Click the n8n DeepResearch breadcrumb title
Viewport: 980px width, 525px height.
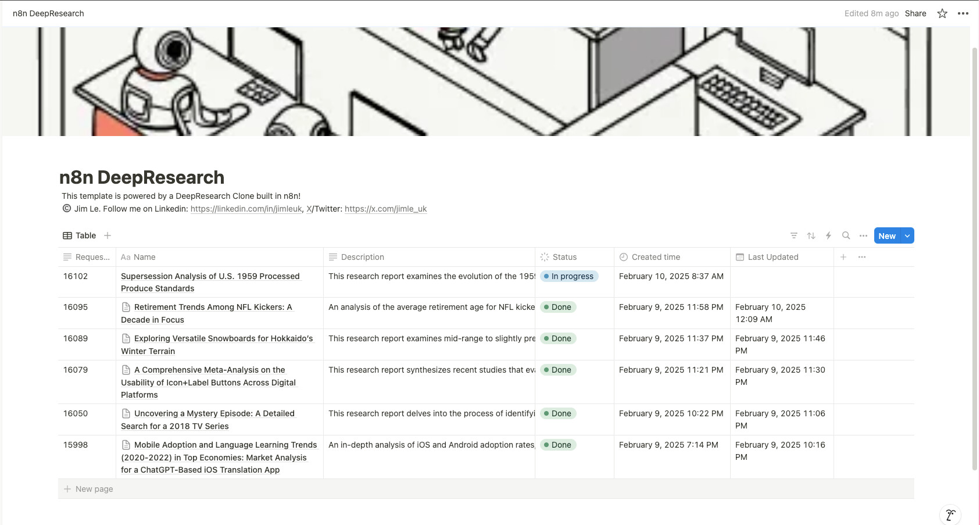point(48,13)
